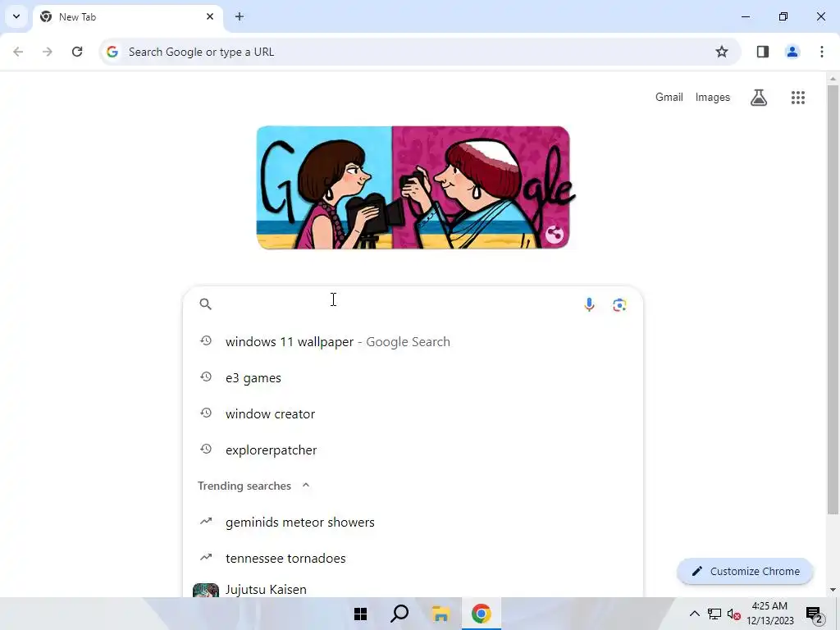This screenshot has height=630, width=840.
Task: Open clock showing 4:25 AM
Action: (x=769, y=614)
